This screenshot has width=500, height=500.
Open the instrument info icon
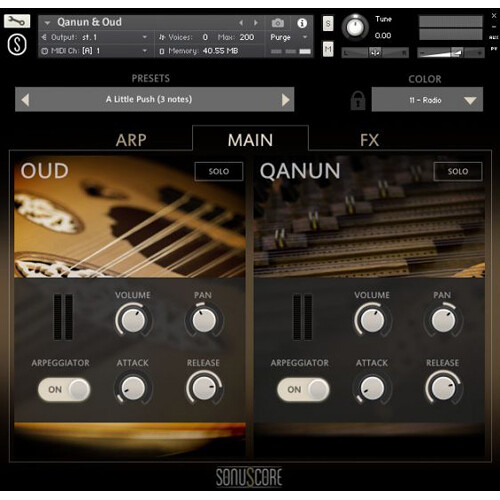click(302, 23)
